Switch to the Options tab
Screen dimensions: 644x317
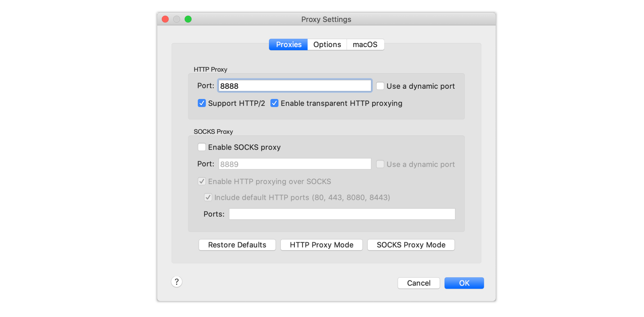[327, 45]
